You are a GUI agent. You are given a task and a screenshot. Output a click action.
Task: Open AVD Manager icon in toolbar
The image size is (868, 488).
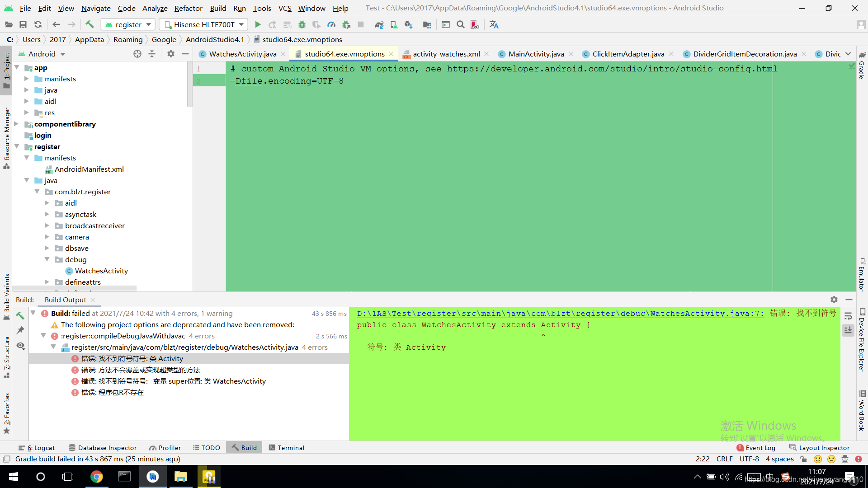(394, 25)
